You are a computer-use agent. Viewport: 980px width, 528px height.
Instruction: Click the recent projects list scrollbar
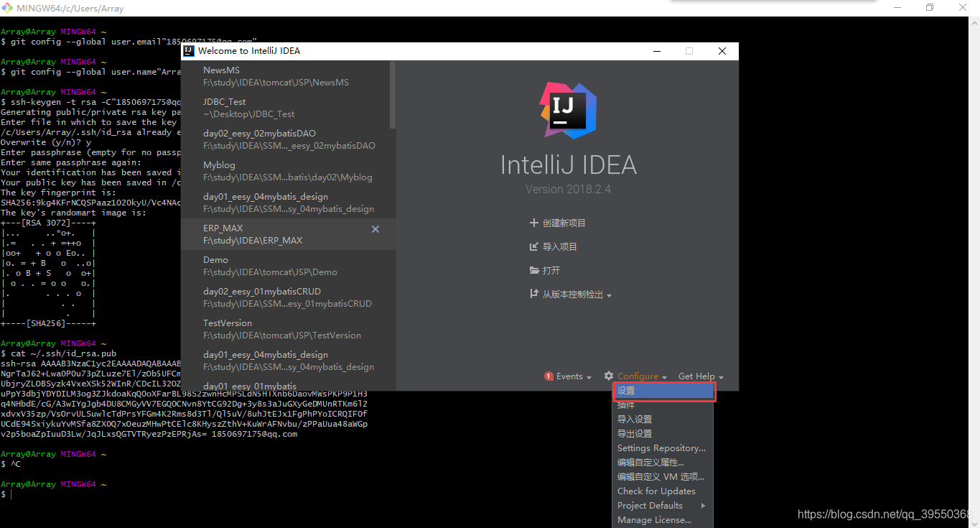[x=393, y=95]
